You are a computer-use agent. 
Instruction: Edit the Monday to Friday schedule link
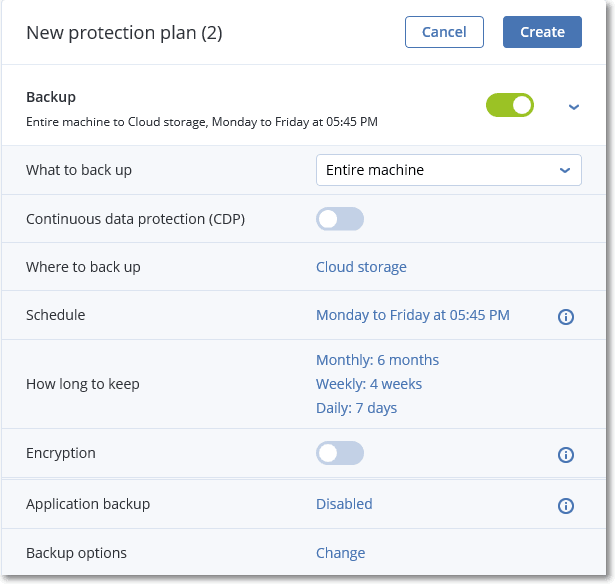tap(413, 315)
